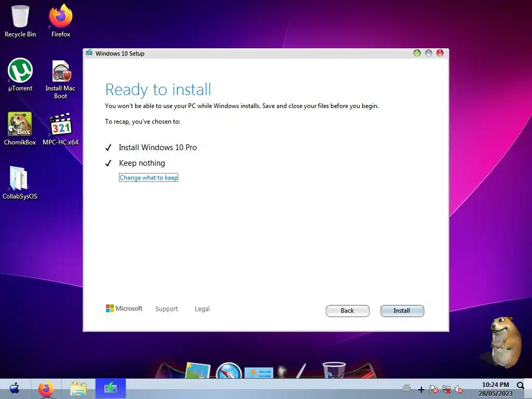Screen dimensions: 532x399
Task: Click the date 28/05/2023 in the taskbar
Action: point(495,394)
